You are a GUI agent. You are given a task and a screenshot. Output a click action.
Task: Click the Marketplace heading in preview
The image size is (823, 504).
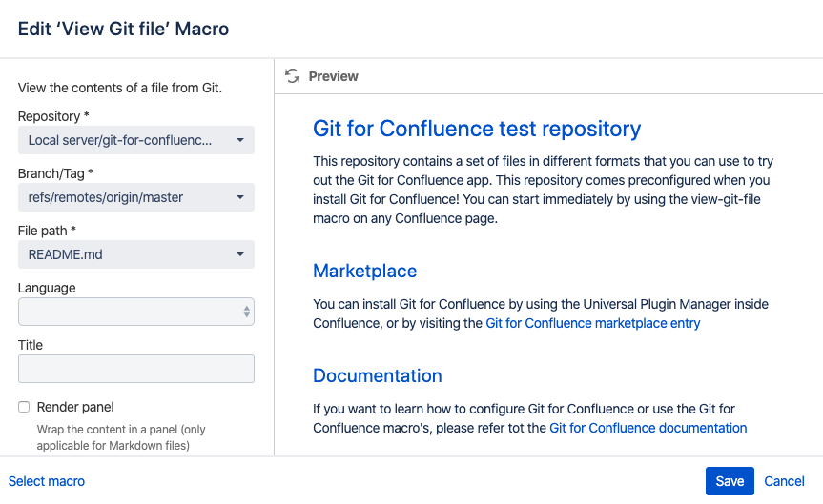tap(364, 272)
